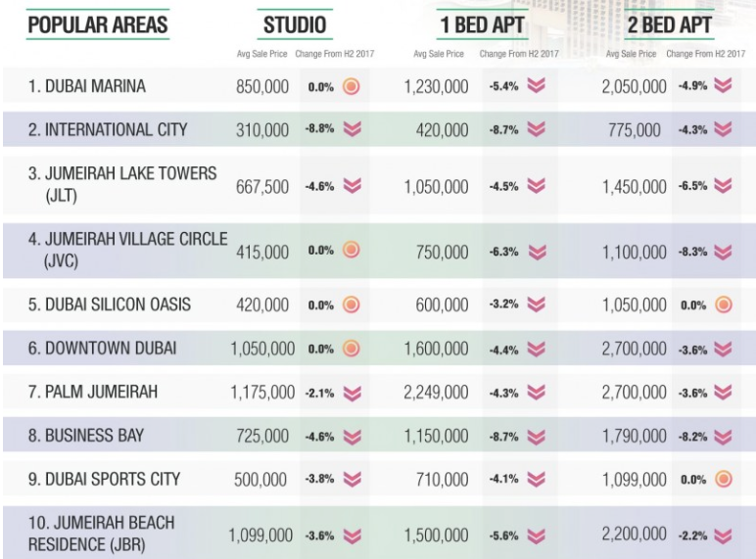Screen dimensions: 756x559
Task: Click Business Bay 2 bed down-arrow icon
Action: point(723,435)
